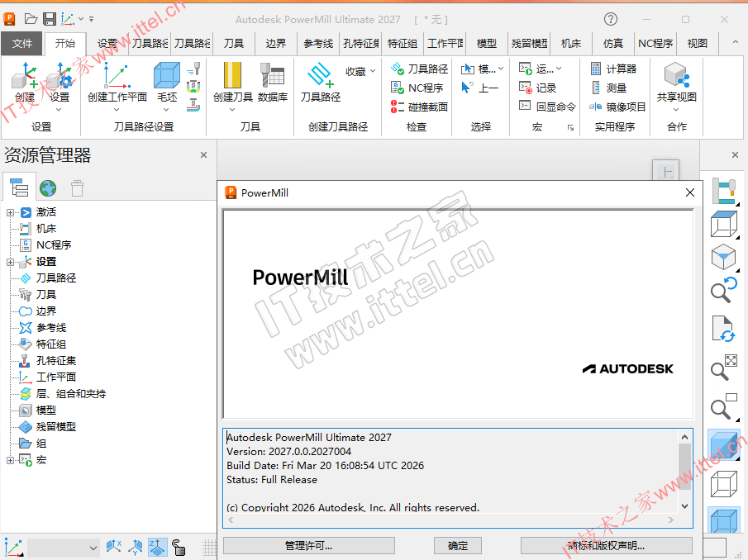Click the ISO view cube icon
The image size is (748, 560).
click(x=724, y=258)
